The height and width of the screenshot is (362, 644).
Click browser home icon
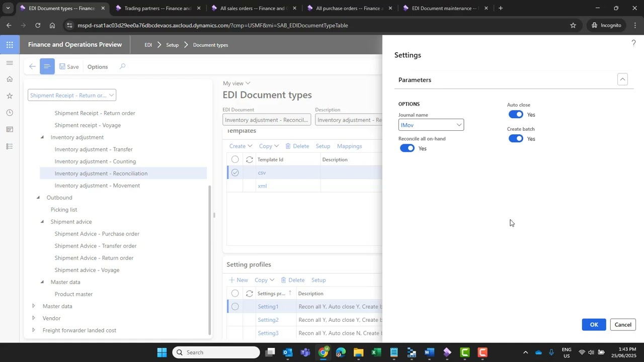coord(52,25)
